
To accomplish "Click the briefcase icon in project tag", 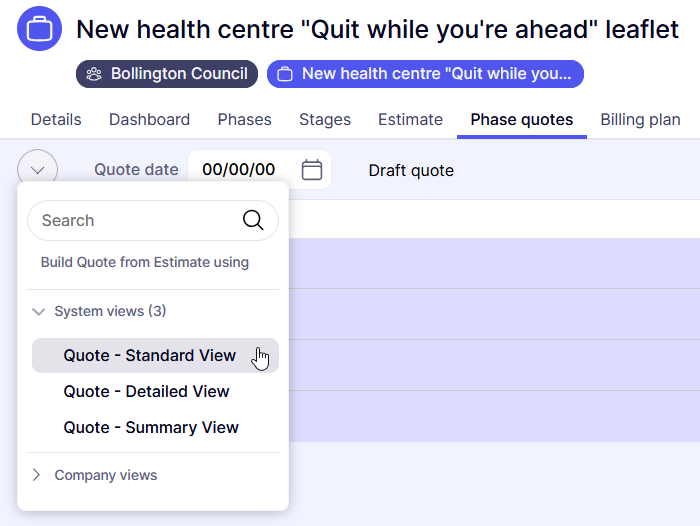I will point(285,74).
